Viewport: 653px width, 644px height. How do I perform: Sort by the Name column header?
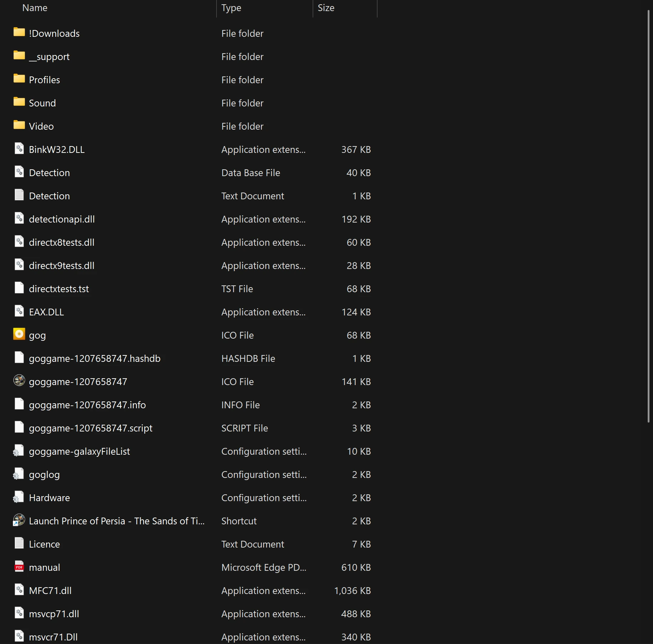[35, 8]
